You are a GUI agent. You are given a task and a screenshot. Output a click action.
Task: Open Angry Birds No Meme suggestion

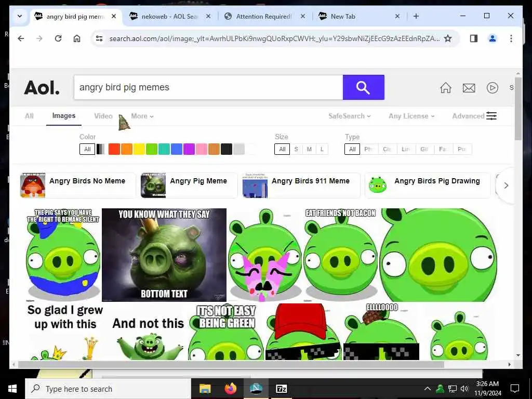point(78,185)
